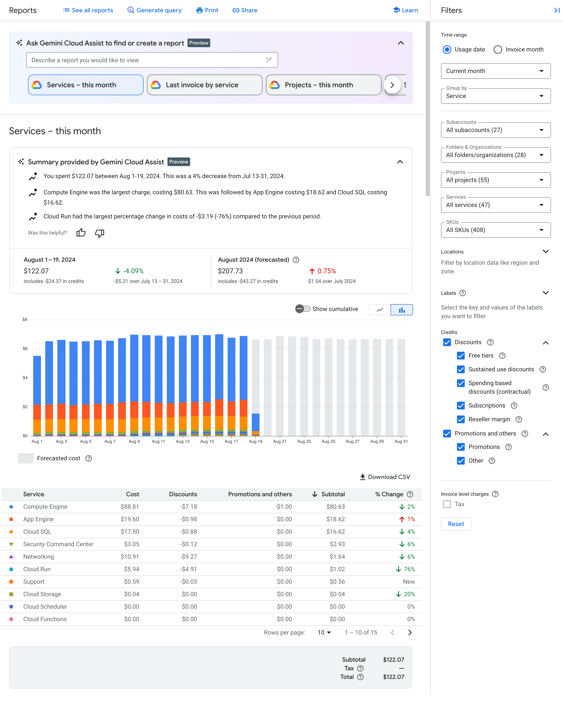Click the Download CSV icon
The height and width of the screenshot is (728, 563).
361,477
